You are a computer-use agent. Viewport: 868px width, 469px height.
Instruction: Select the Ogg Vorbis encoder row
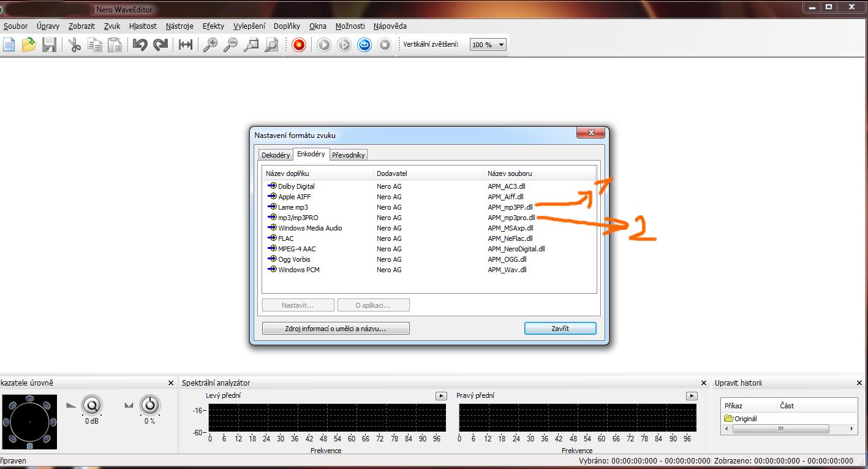tap(429, 259)
